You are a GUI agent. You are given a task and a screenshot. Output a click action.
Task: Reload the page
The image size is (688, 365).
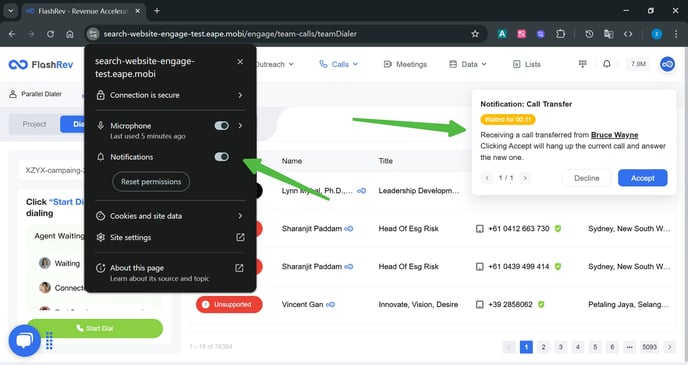tap(50, 34)
